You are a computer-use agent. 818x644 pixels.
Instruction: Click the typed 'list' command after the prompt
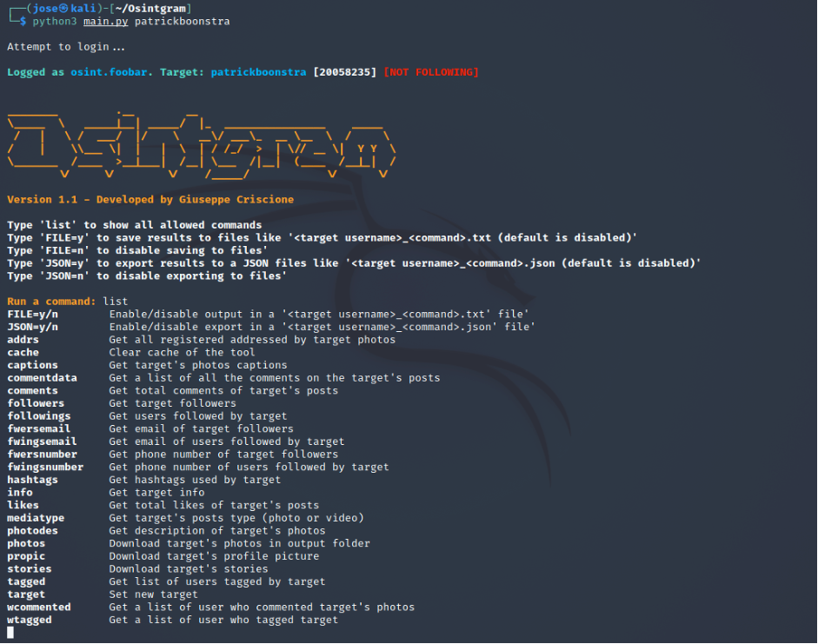click(x=116, y=302)
